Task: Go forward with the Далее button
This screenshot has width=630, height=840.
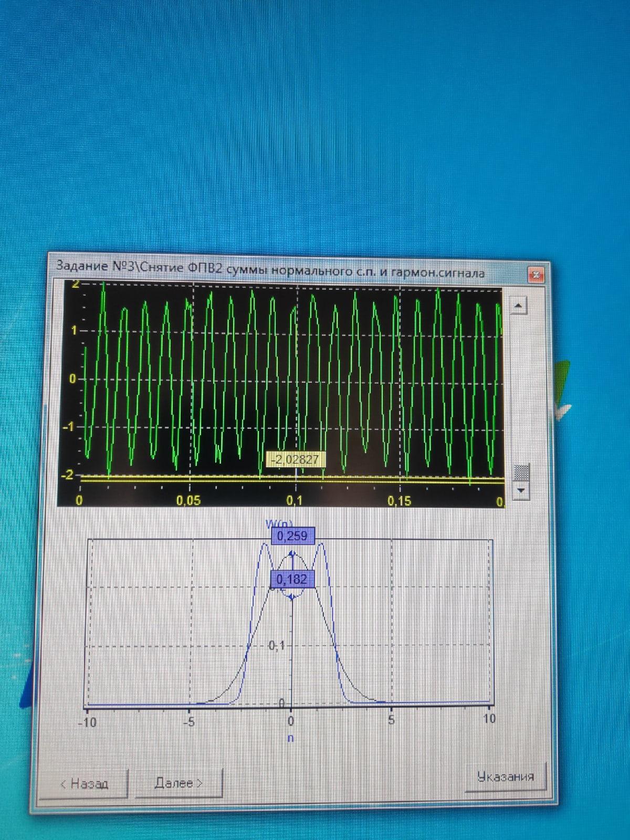Action: (x=179, y=783)
